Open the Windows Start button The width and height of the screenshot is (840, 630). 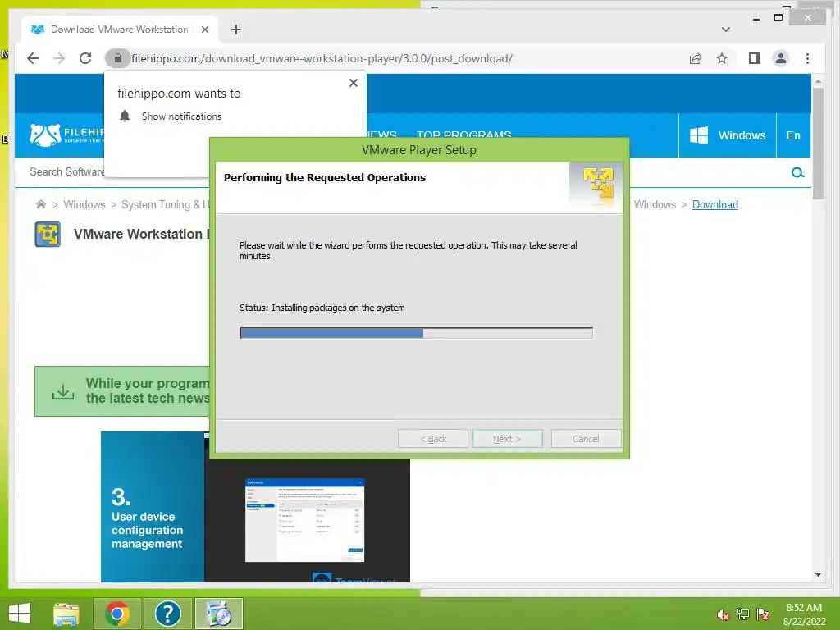[x=20, y=614]
